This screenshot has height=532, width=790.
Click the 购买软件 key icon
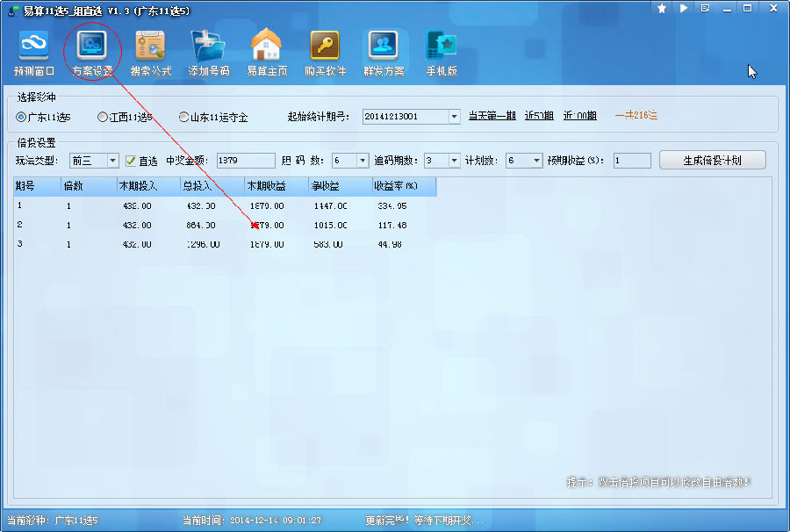325,53
